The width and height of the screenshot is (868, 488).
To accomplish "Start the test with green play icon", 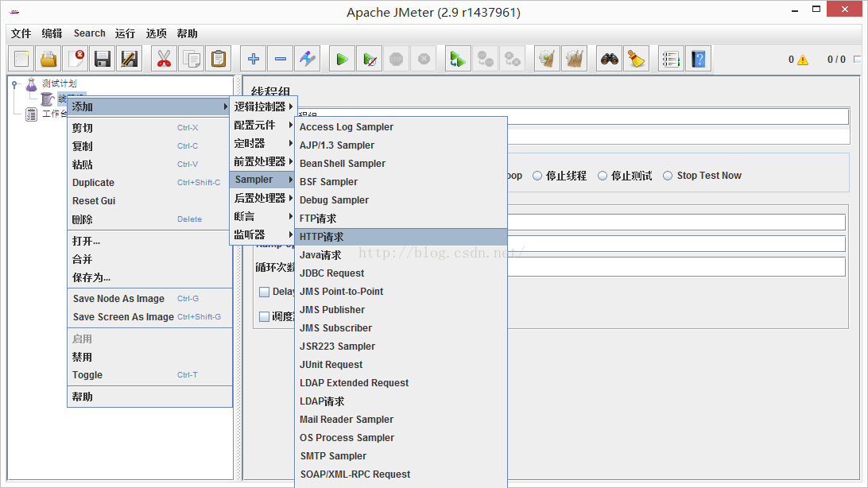I will point(342,59).
